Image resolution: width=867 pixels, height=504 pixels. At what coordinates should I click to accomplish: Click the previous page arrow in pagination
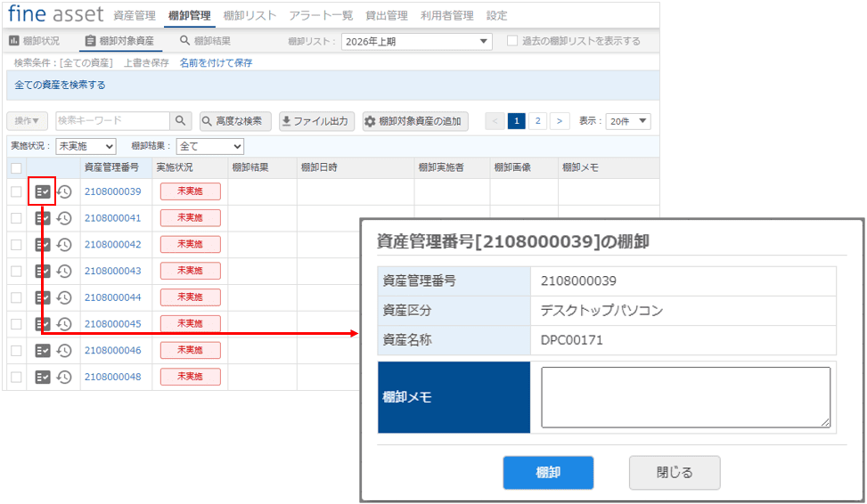coord(495,121)
